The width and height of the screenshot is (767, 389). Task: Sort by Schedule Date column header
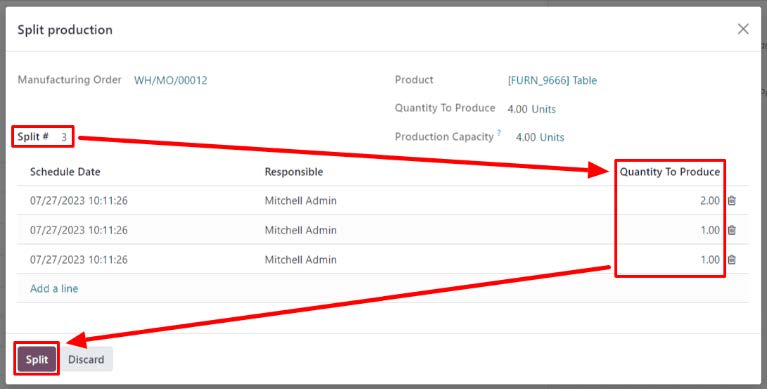click(65, 172)
